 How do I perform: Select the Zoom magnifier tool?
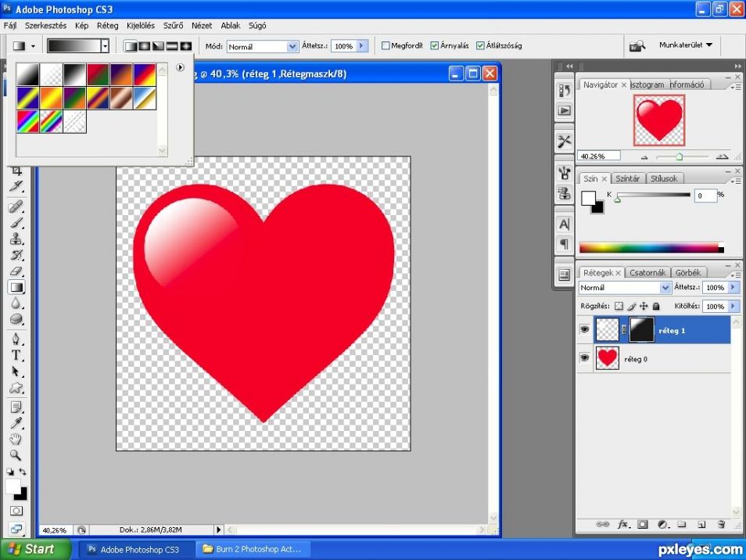pyautogui.click(x=16, y=455)
